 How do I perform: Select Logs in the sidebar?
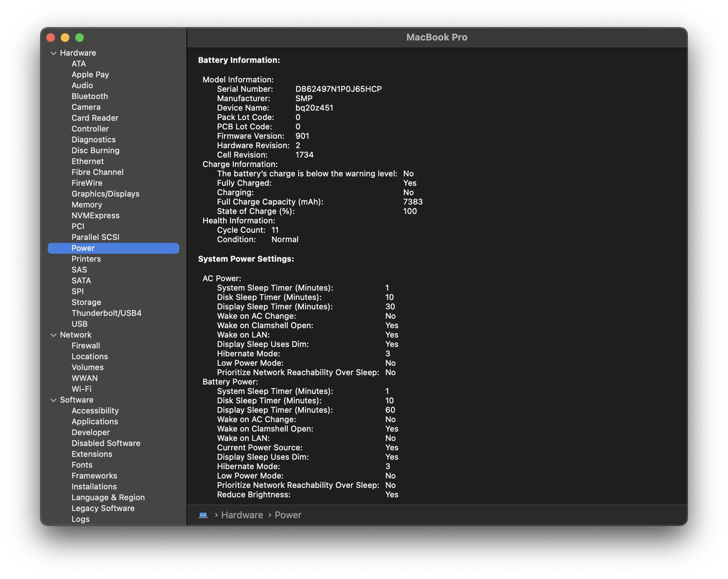coord(80,519)
